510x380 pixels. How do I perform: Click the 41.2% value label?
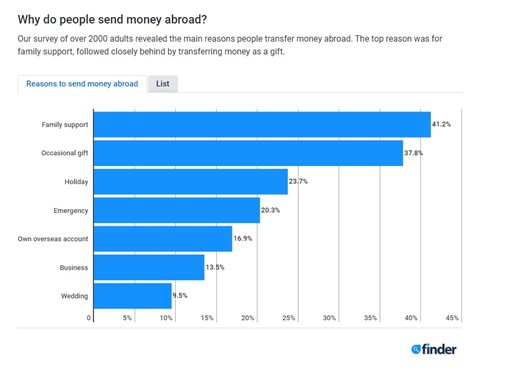pos(441,124)
